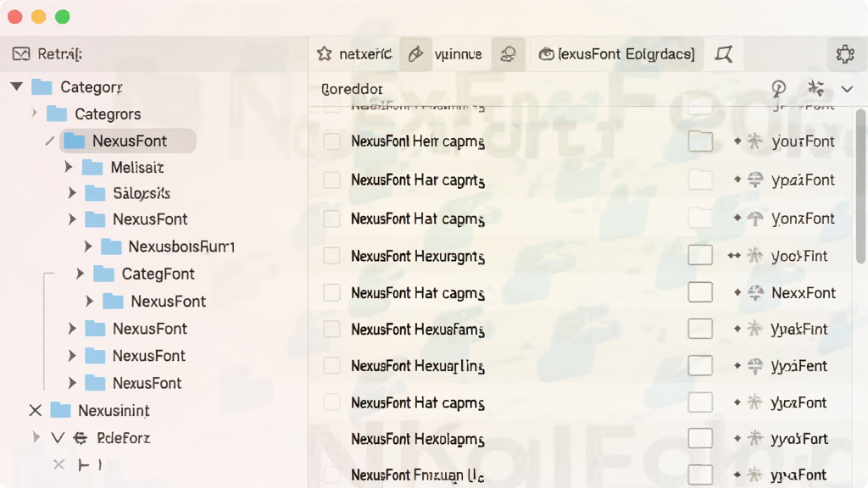Click the Goreddor column header
Screen dimensions: 868x488
352,89
